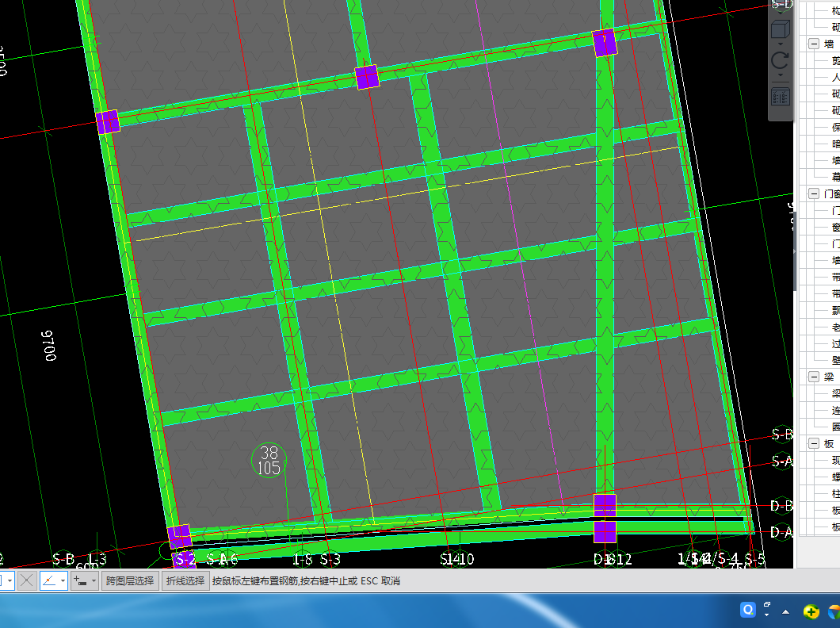Open the blue Q input method icon

pos(748,610)
